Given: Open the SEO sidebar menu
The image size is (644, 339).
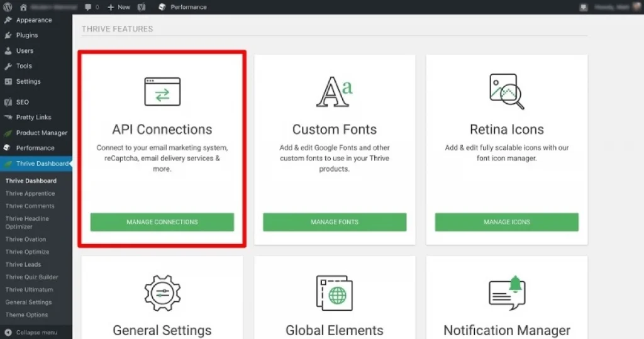Looking at the screenshot, I should coord(22,102).
